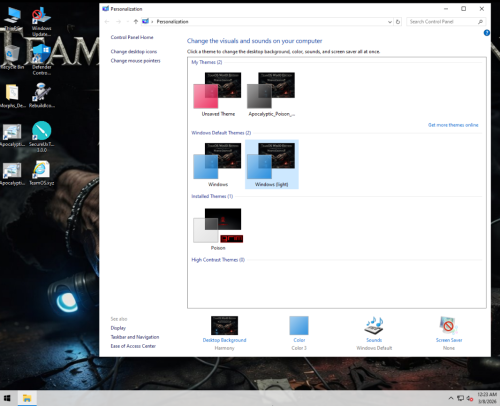Open the Sounds settings icon

tap(374, 325)
